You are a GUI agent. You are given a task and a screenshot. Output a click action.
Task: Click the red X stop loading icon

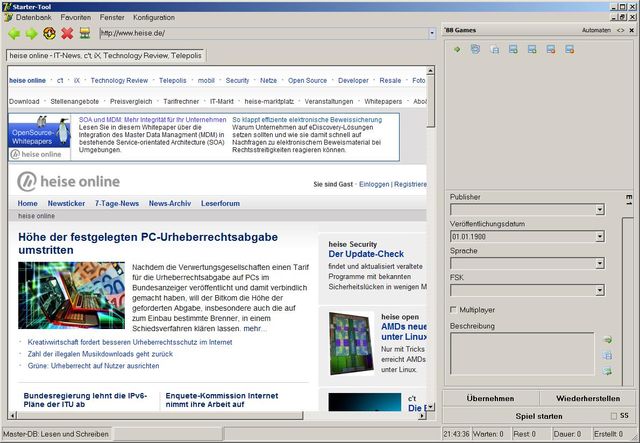point(67,33)
